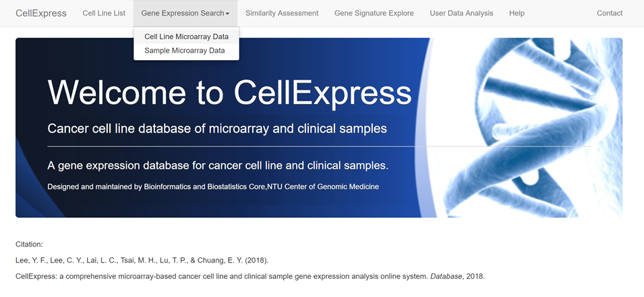
Task: Open the Help page
Action: [517, 13]
